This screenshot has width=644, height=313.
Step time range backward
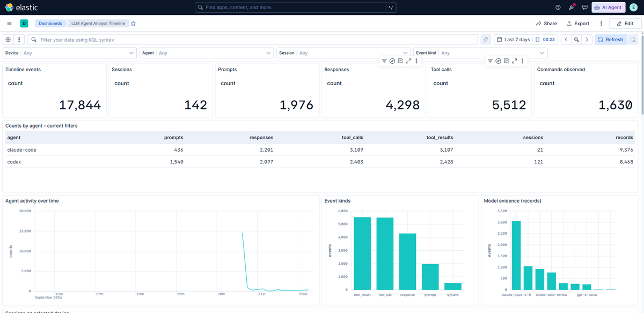566,40
